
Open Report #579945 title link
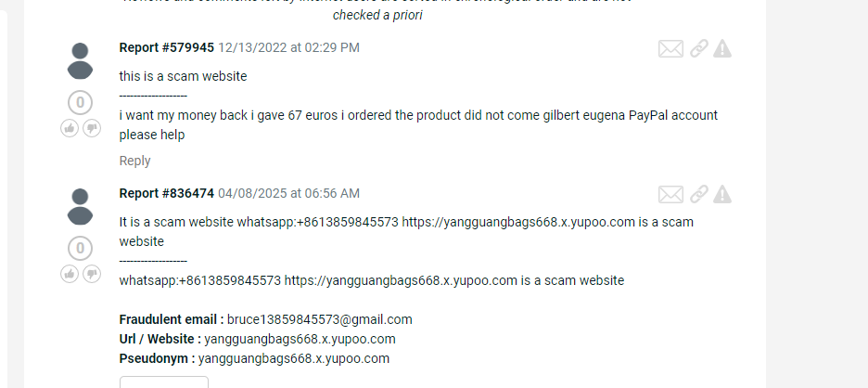point(167,47)
